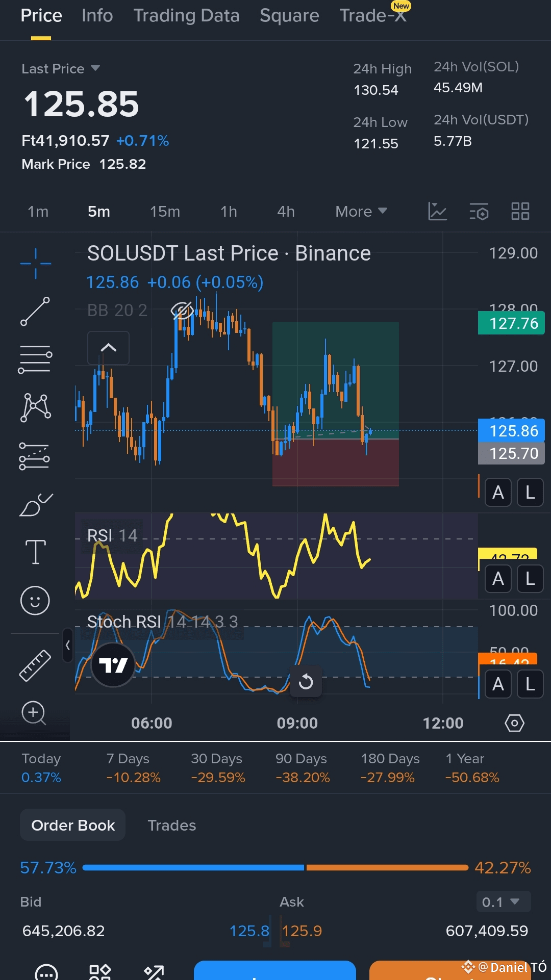Image resolution: width=551 pixels, height=980 pixels.
Task: Select the Text annotation tool
Action: (36, 552)
